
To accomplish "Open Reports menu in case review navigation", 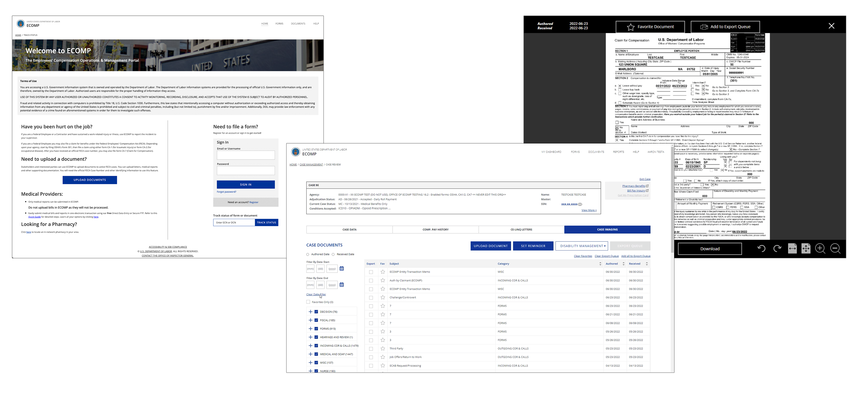I will pos(618,152).
